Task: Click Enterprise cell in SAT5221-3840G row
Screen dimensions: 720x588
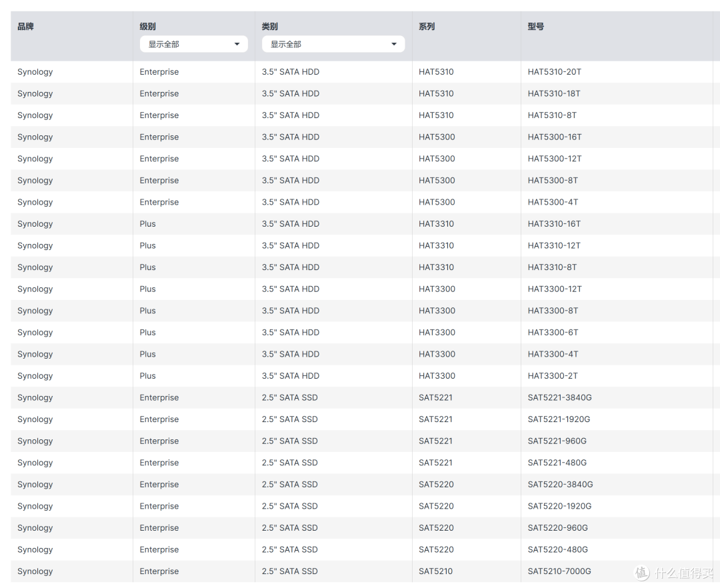Action: point(159,397)
